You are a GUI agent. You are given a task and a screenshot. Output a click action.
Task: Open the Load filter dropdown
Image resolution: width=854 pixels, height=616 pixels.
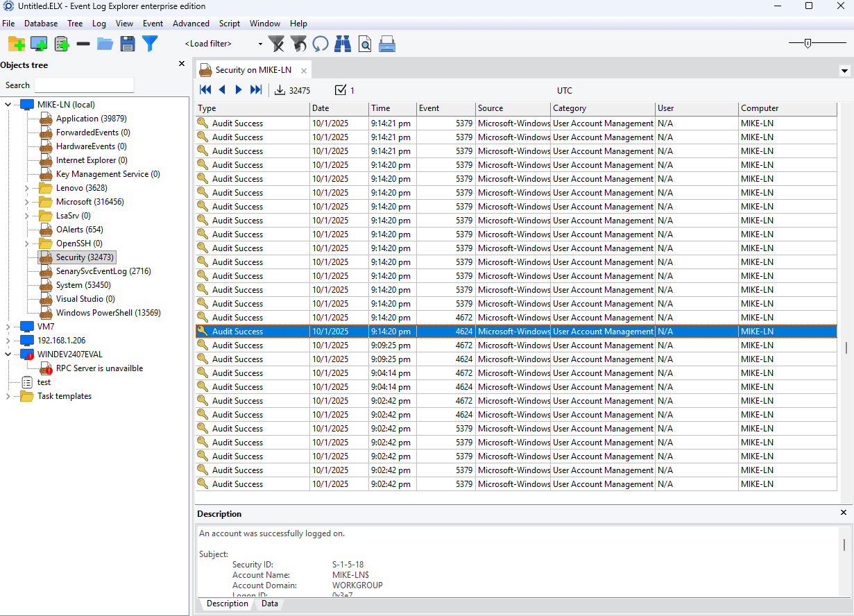tap(260, 44)
